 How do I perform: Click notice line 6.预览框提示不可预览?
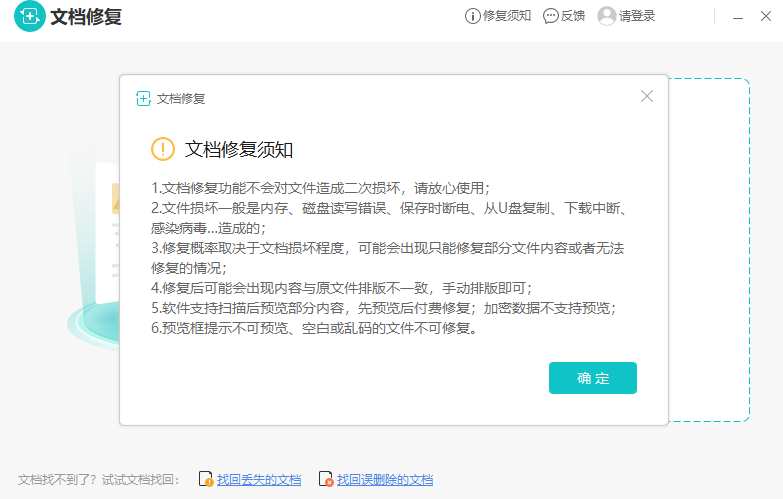(x=314, y=328)
